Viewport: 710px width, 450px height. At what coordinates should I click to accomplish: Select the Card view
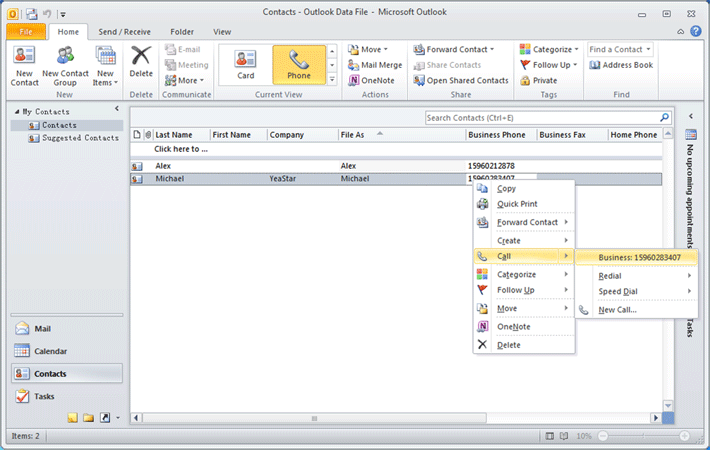click(245, 64)
